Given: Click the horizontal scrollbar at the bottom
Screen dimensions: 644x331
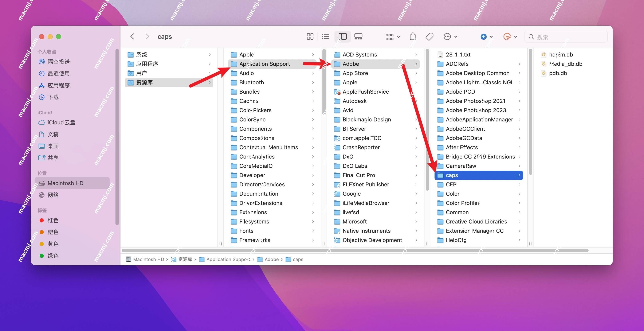Looking at the screenshot, I should [355, 250].
